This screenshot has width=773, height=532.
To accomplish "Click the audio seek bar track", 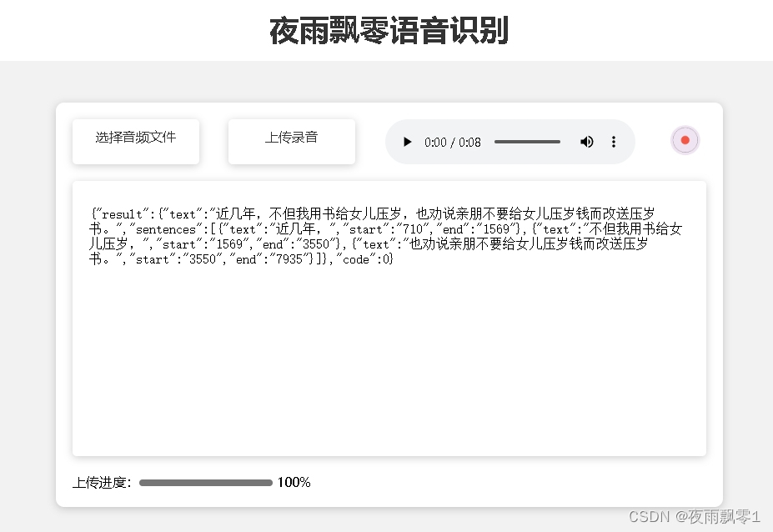I will tap(527, 142).
